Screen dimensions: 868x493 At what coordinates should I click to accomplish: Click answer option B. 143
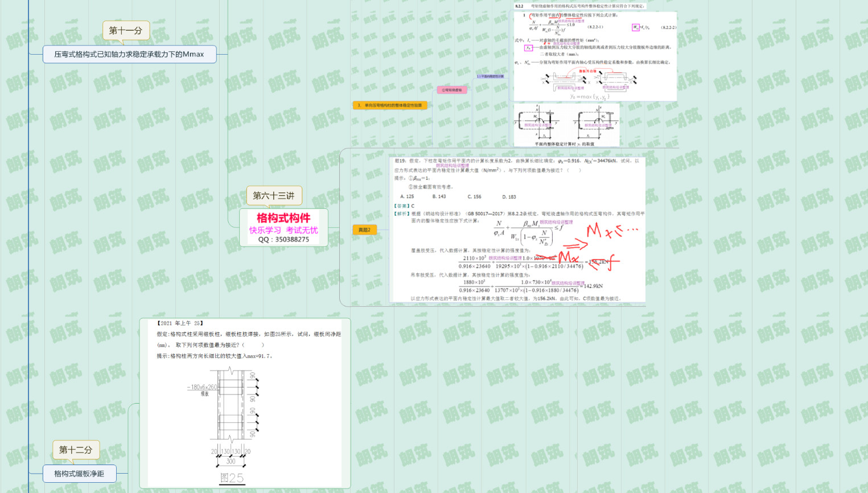(439, 196)
